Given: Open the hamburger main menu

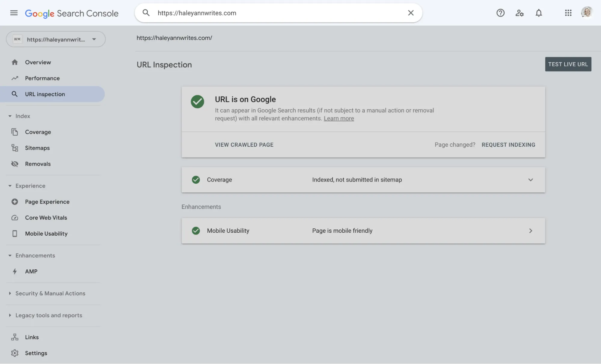Looking at the screenshot, I should click(14, 13).
